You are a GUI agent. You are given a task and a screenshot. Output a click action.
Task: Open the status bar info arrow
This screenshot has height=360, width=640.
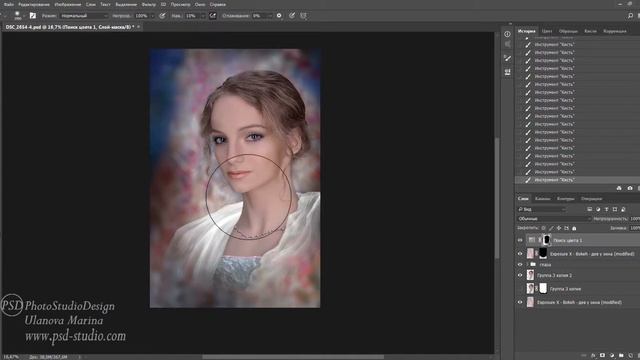point(80,357)
